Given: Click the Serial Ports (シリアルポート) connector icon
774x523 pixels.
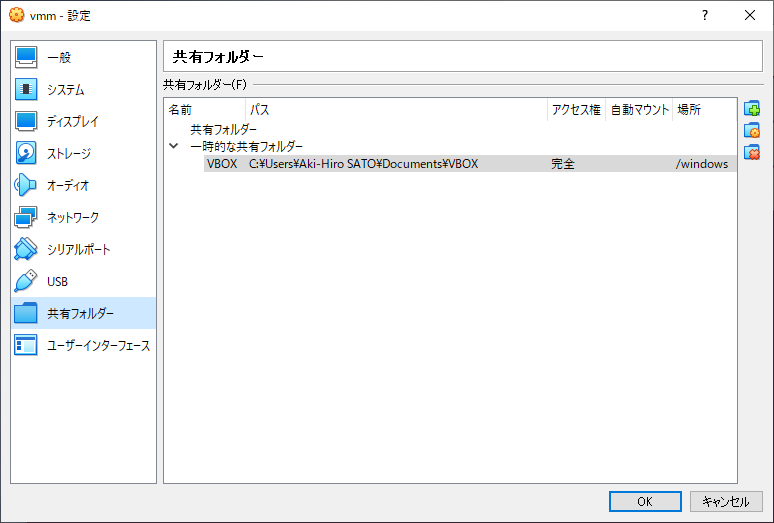Looking at the screenshot, I should 26,249.
